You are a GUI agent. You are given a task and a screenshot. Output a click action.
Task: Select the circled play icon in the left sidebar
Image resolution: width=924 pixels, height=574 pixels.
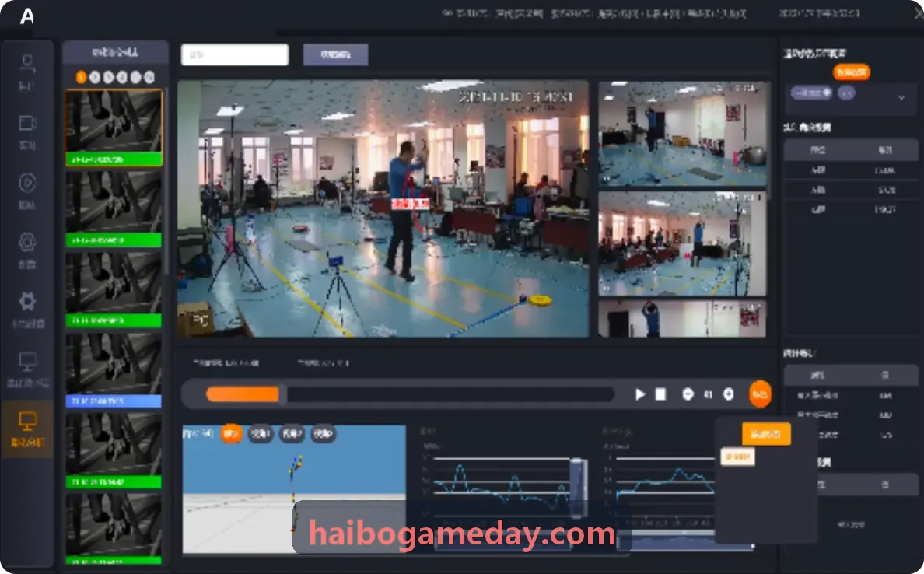(x=27, y=183)
